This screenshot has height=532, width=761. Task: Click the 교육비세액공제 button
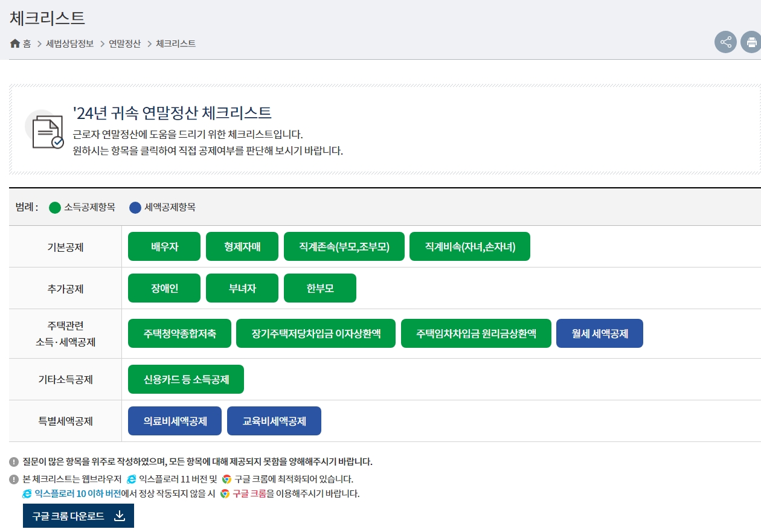274,421
